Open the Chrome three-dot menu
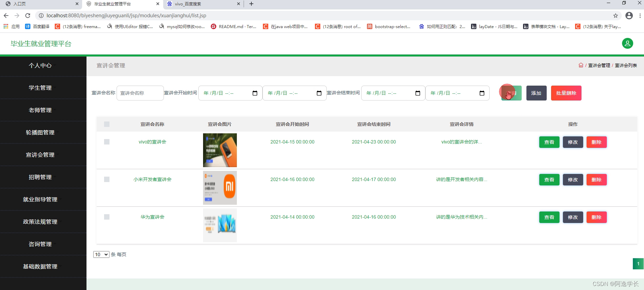This screenshot has height=290, width=644. coord(640,16)
